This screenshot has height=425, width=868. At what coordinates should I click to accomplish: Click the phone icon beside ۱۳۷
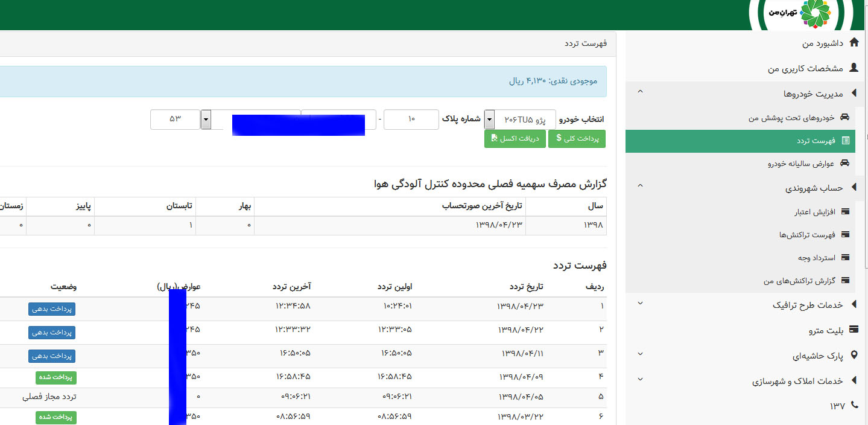854,406
